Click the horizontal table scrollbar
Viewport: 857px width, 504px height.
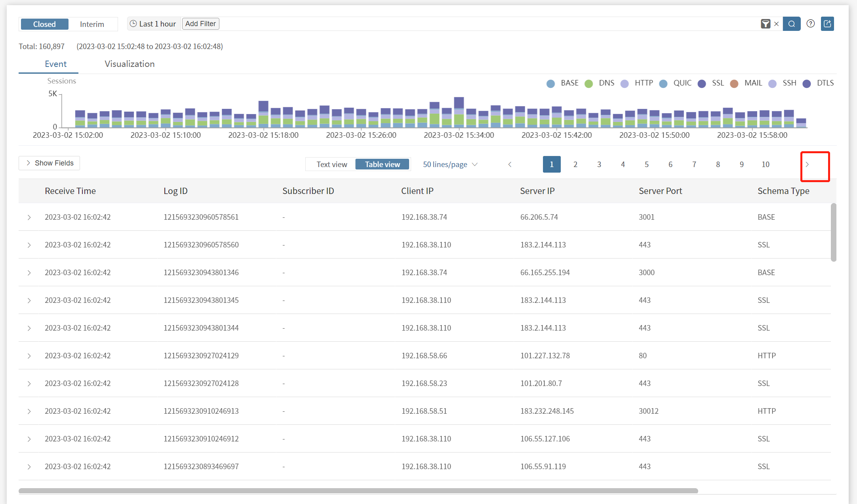[x=358, y=491]
